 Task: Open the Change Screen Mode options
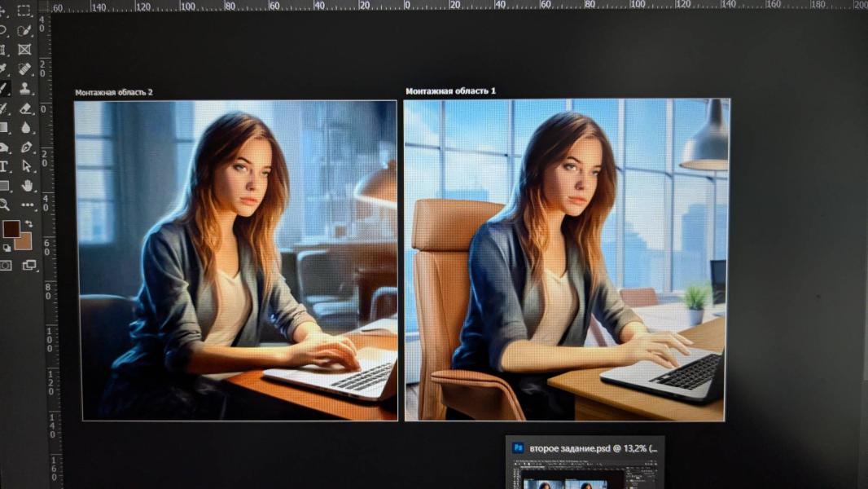[x=29, y=265]
